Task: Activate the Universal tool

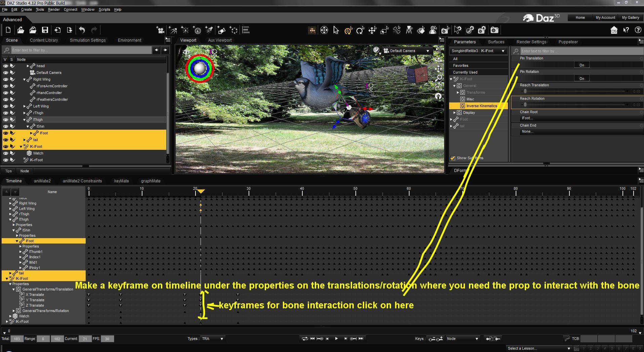Action: point(348,31)
